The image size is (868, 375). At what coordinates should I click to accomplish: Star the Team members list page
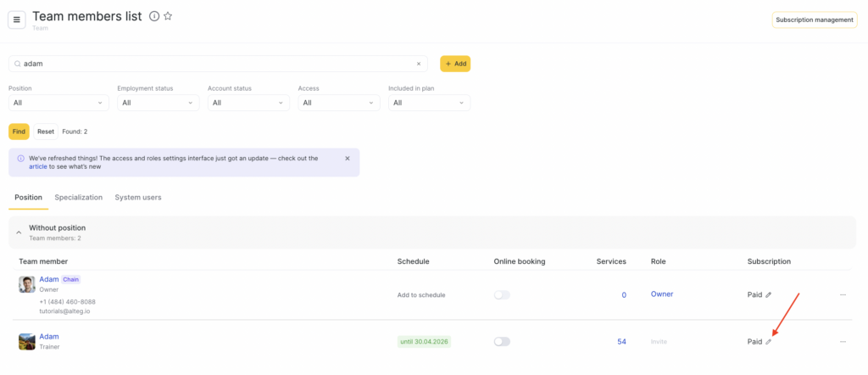tap(168, 16)
